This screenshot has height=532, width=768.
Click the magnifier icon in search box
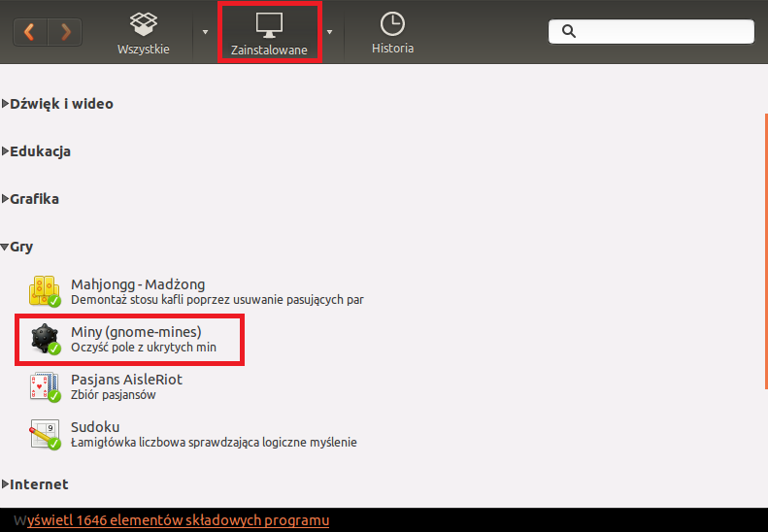coord(569,31)
